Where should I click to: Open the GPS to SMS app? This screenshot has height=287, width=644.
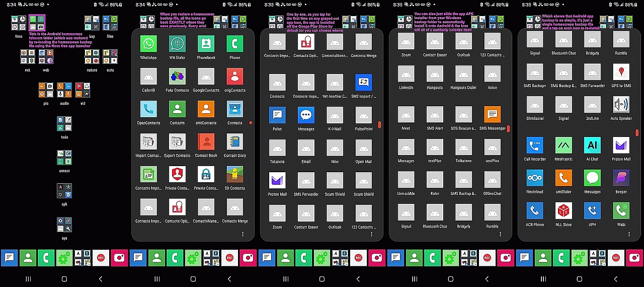pyautogui.click(x=621, y=72)
